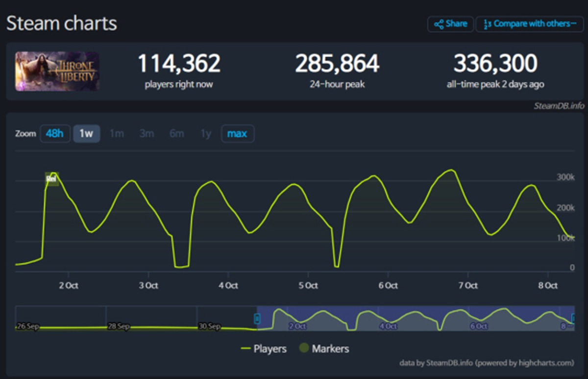Click the 5 Oct axis label
Viewport: 588px width, 379px height.
point(308,285)
